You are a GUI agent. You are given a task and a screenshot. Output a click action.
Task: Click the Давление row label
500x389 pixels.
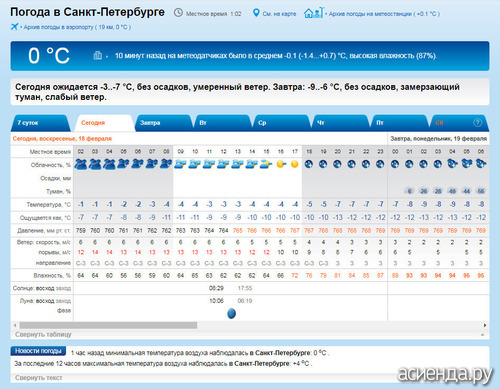[x=43, y=230]
